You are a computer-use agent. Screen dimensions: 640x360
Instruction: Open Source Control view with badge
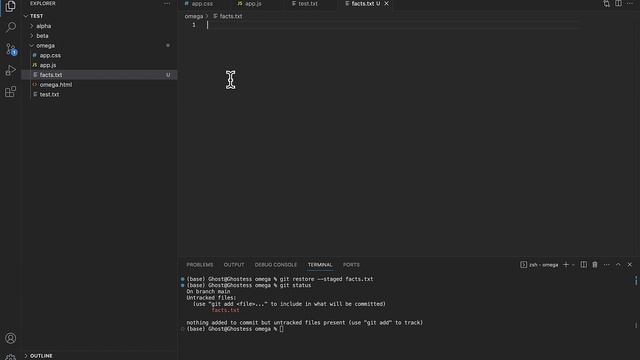(11, 49)
